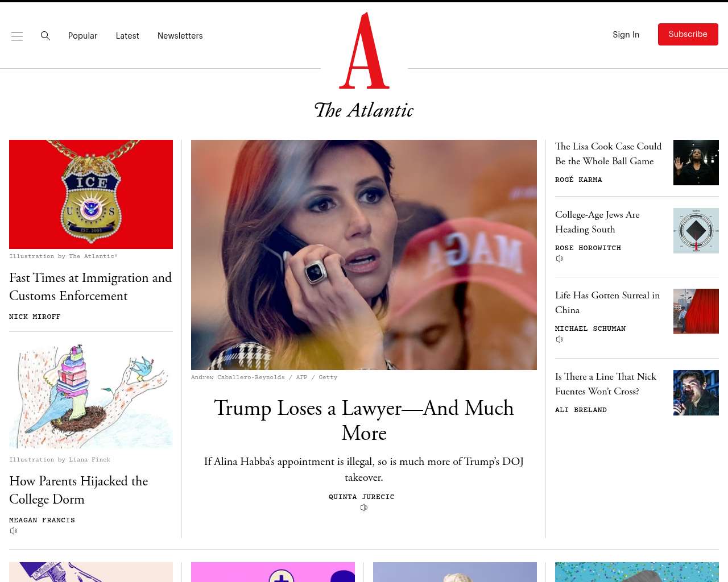This screenshot has width=728, height=582.
Task: Click the red Subscribe button
Action: click(688, 34)
